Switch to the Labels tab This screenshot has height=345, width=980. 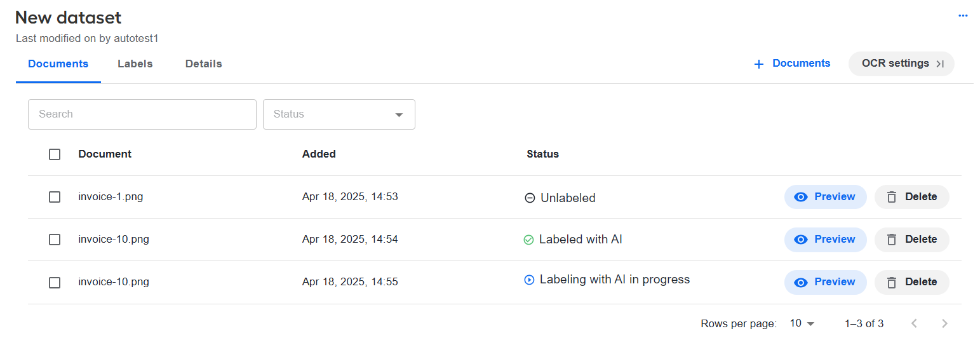pos(135,64)
